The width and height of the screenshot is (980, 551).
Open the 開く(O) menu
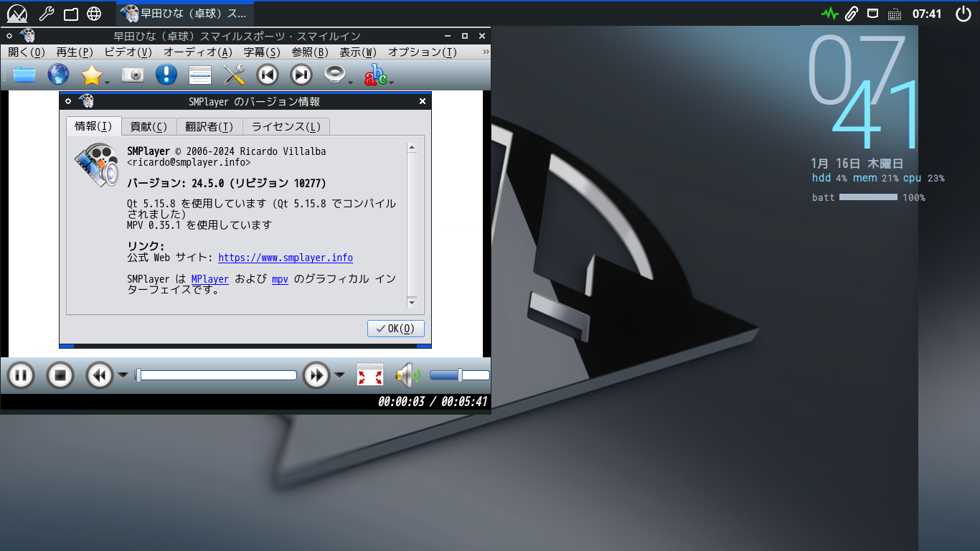tap(27, 52)
